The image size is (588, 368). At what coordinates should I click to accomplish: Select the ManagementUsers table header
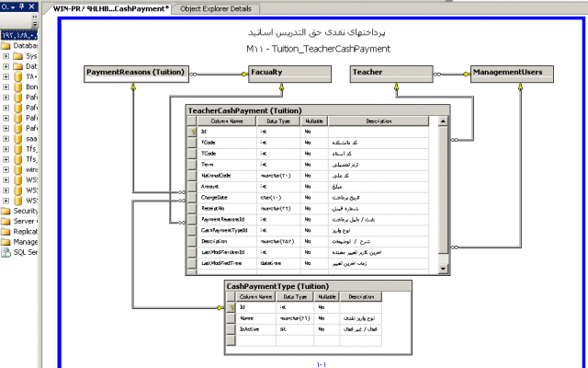tap(512, 72)
